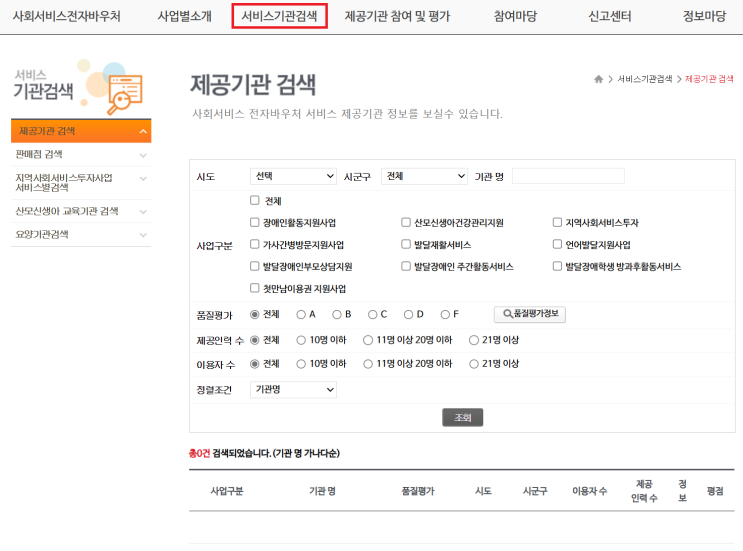The height and width of the screenshot is (551, 743).
Task: Expand 산모신생아 교육기관 검색 item
Action: (81, 211)
